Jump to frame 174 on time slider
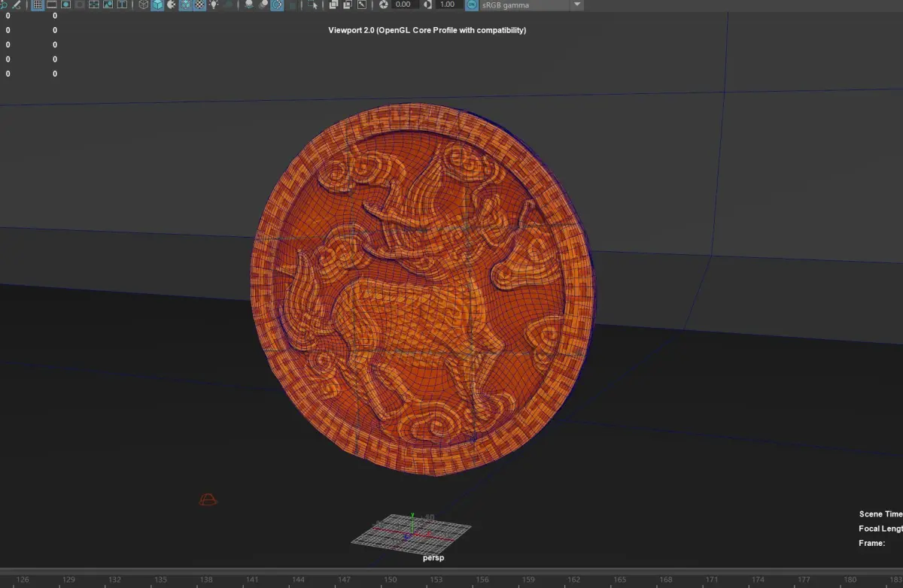903x588 pixels. click(x=758, y=580)
